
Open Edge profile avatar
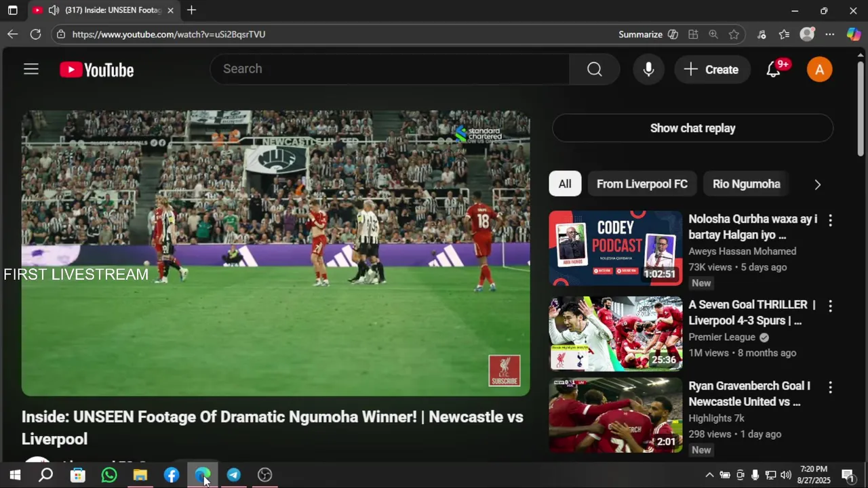tap(807, 34)
